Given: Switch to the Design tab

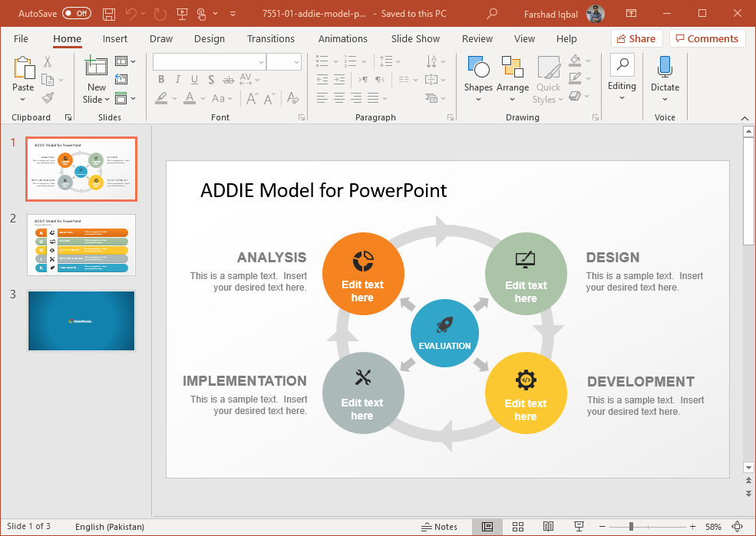Looking at the screenshot, I should (x=210, y=38).
